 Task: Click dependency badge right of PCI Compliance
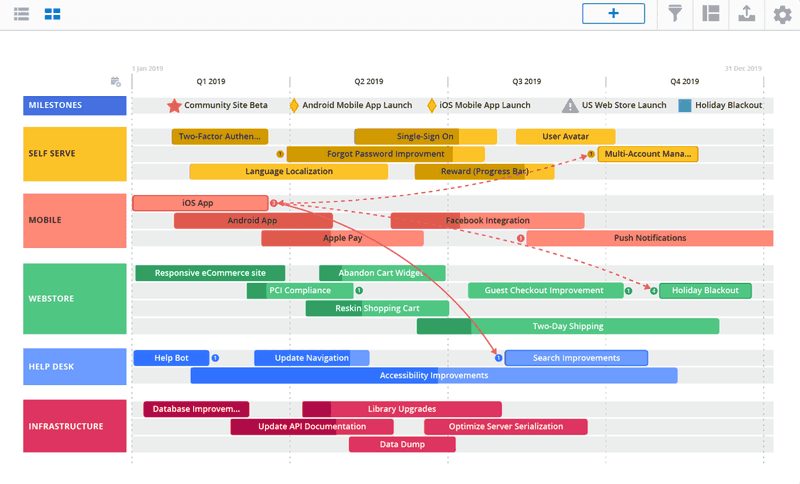tap(359, 291)
